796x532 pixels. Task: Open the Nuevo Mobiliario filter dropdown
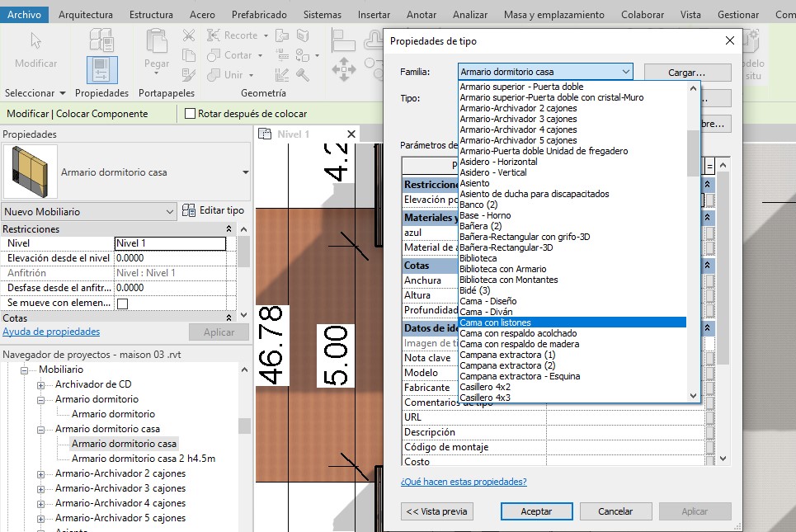170,212
